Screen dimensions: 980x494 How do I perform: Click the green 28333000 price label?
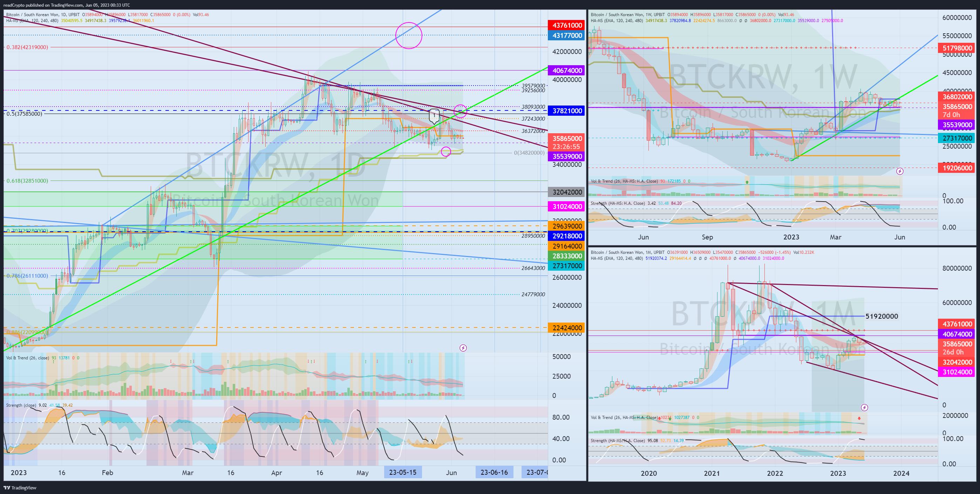pos(566,256)
